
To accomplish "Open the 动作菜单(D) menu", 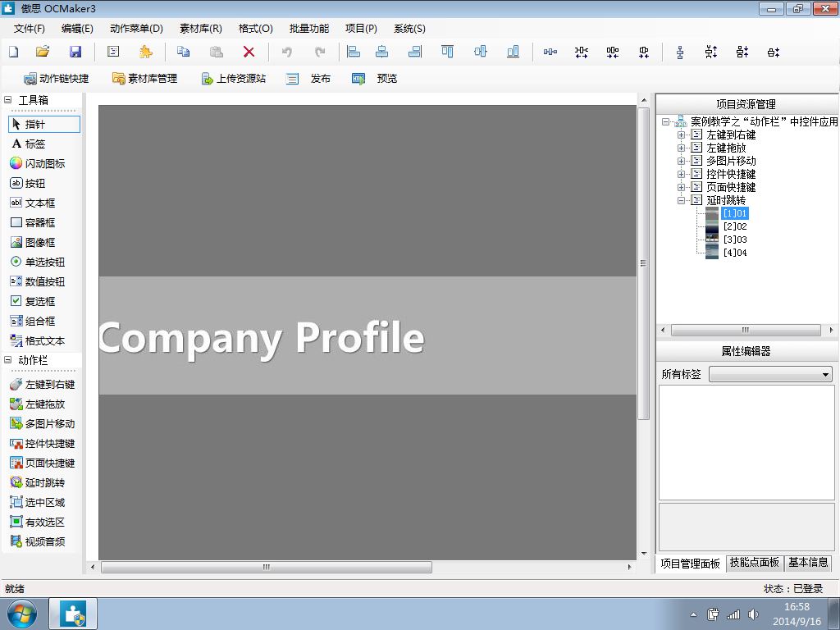I will 136,29.
